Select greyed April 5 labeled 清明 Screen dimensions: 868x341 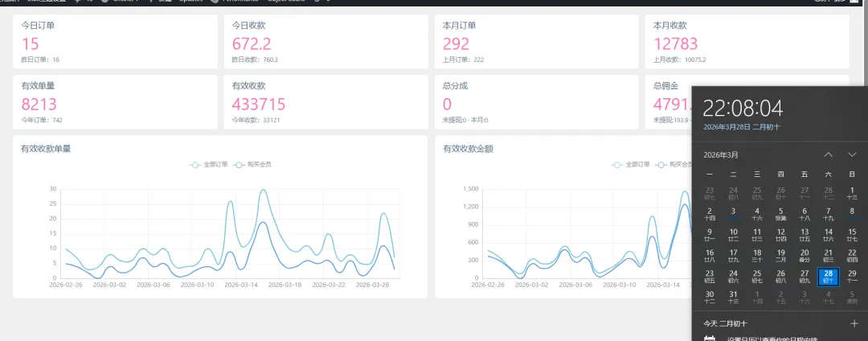point(852,298)
